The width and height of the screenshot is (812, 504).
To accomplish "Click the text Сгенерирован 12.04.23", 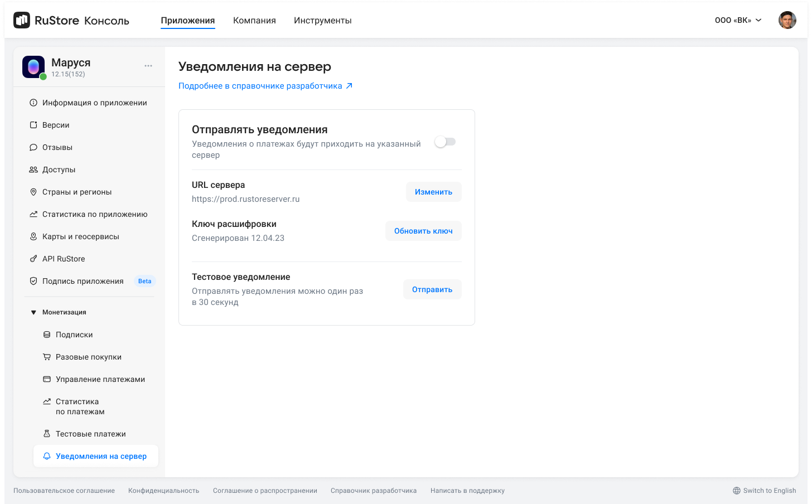I will pos(238,238).
